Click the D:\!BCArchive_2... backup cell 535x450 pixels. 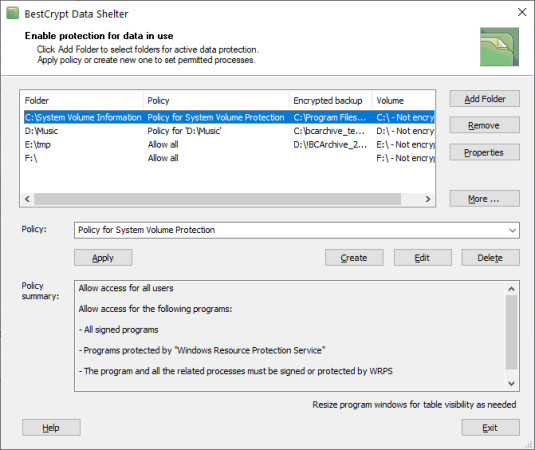pyautogui.click(x=330, y=145)
